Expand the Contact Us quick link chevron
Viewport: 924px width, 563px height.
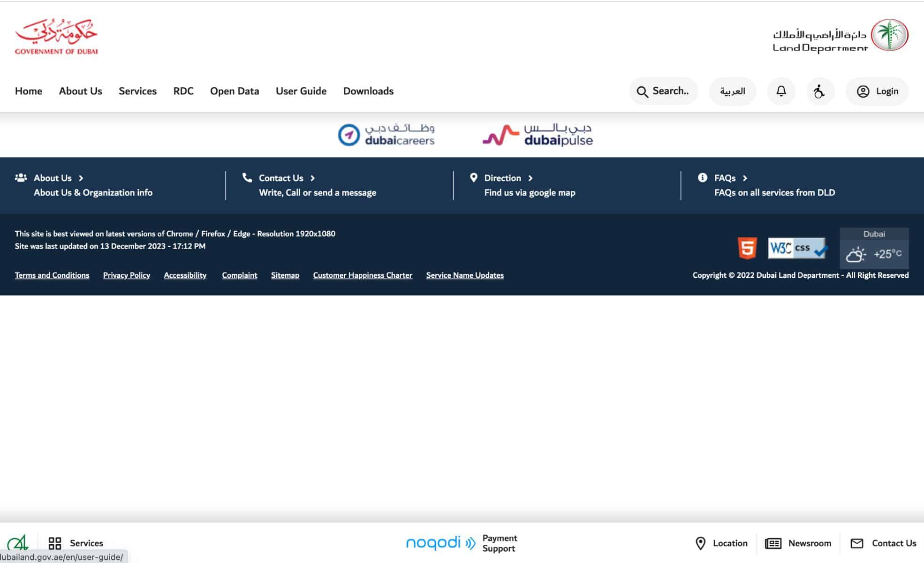pyautogui.click(x=313, y=178)
